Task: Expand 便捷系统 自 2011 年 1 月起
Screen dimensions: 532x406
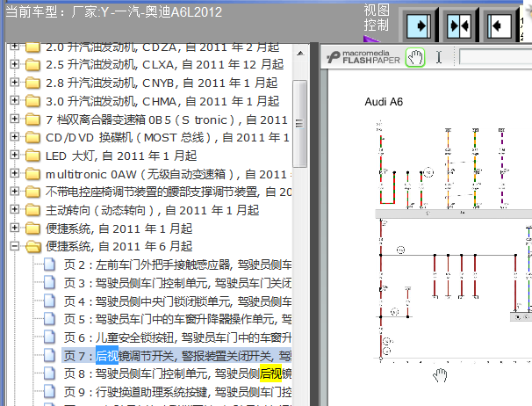Action: click(15, 228)
